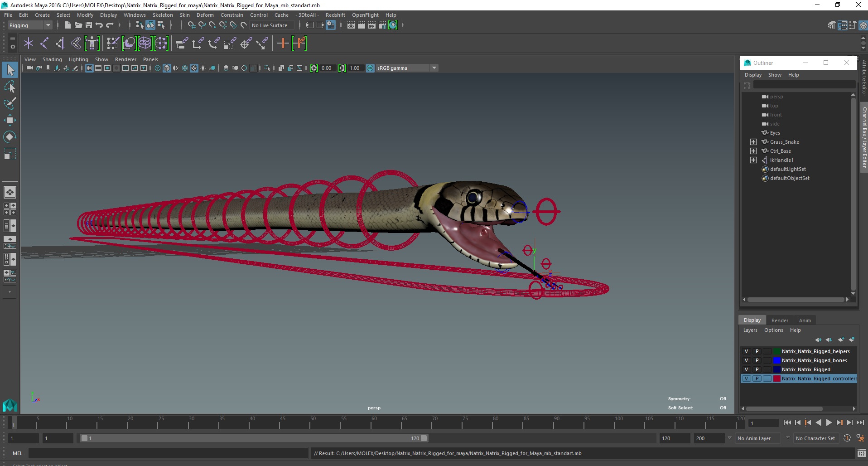Toggle playback P of Natrix_Natrix_Rigged_controllers layer
Image resolution: width=868 pixels, height=466 pixels.
click(x=757, y=379)
